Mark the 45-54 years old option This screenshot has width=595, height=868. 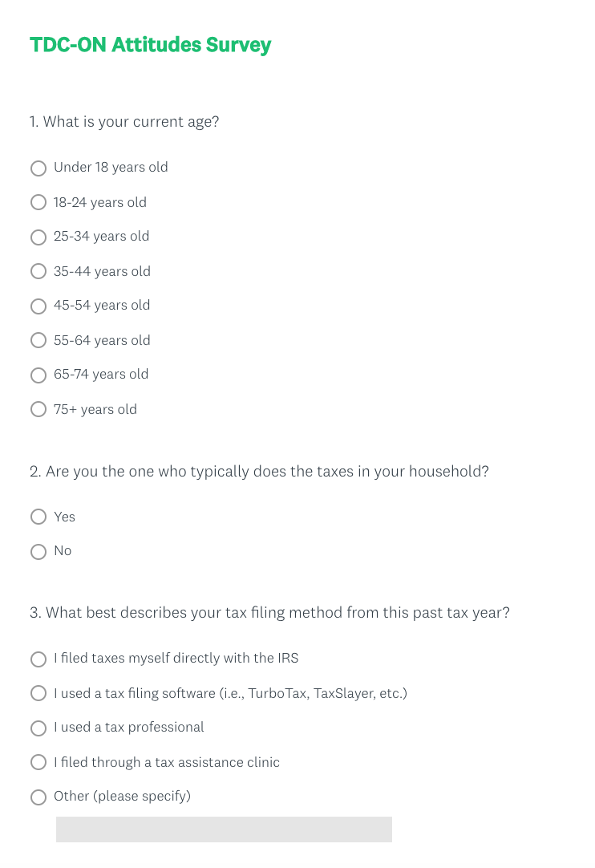click(38, 306)
